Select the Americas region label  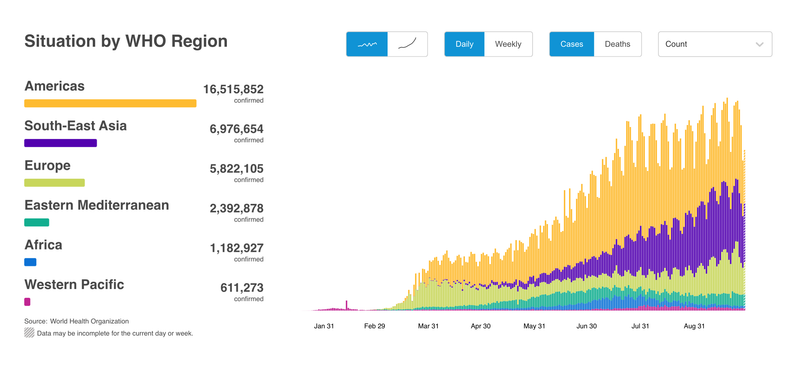point(55,86)
